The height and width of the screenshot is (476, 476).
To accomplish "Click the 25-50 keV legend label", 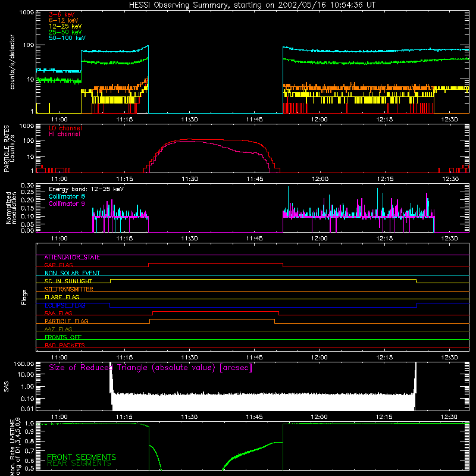I will 65,32.
